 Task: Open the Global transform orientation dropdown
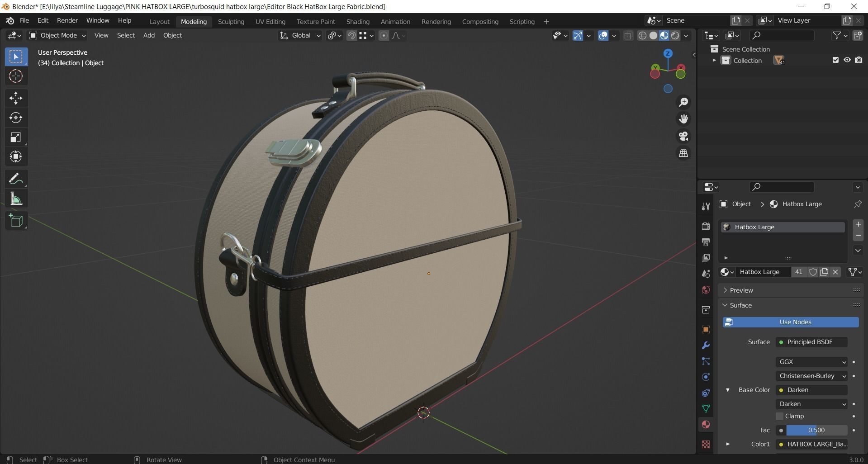tap(300, 35)
